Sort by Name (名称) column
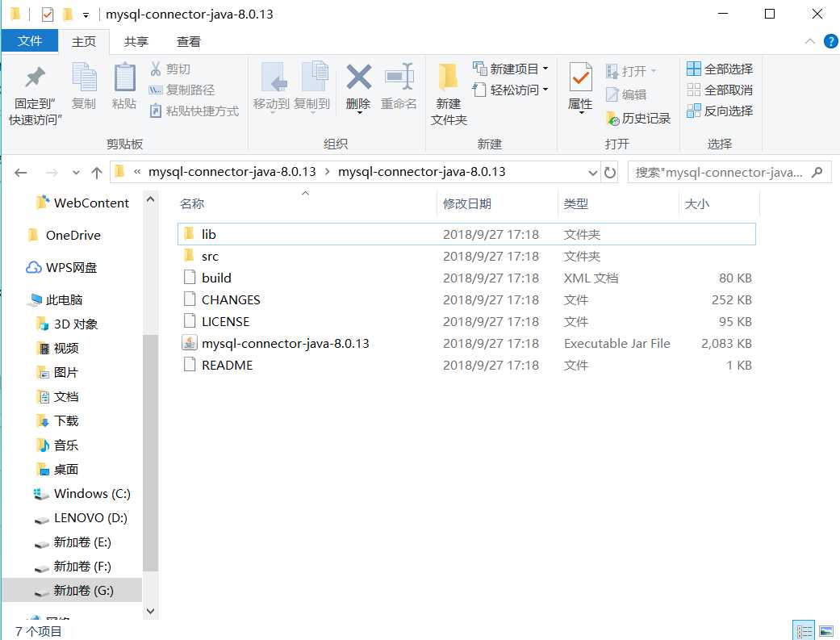840x640 pixels. pyautogui.click(x=307, y=203)
